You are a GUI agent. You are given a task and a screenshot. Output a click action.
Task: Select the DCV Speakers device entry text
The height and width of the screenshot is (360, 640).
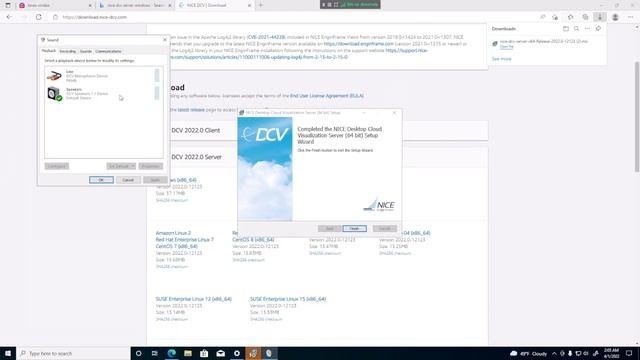pos(87,93)
